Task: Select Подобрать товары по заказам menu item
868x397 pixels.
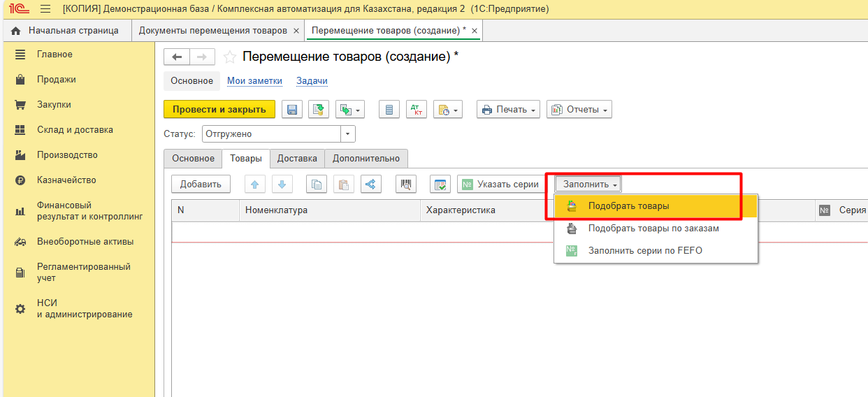Action: (653, 229)
